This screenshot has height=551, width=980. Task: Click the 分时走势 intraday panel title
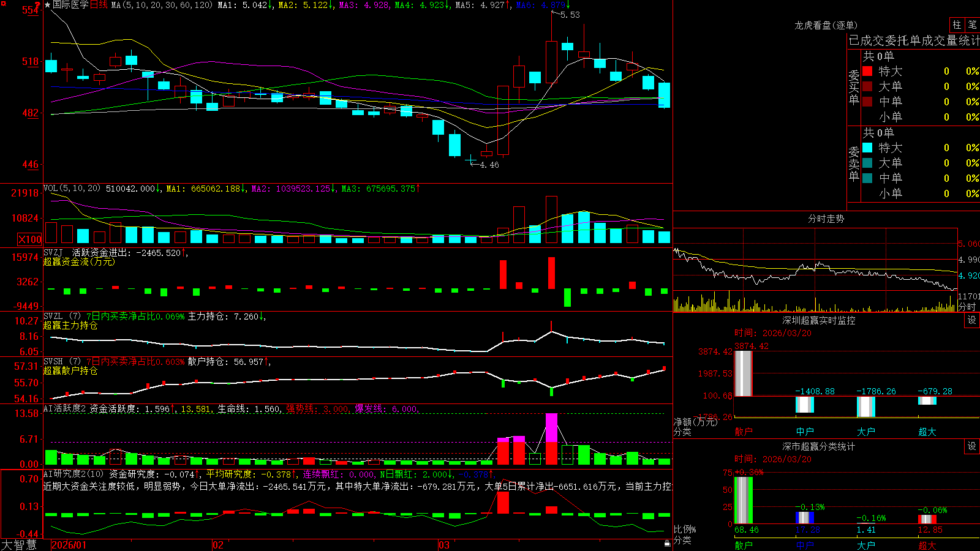(x=826, y=219)
